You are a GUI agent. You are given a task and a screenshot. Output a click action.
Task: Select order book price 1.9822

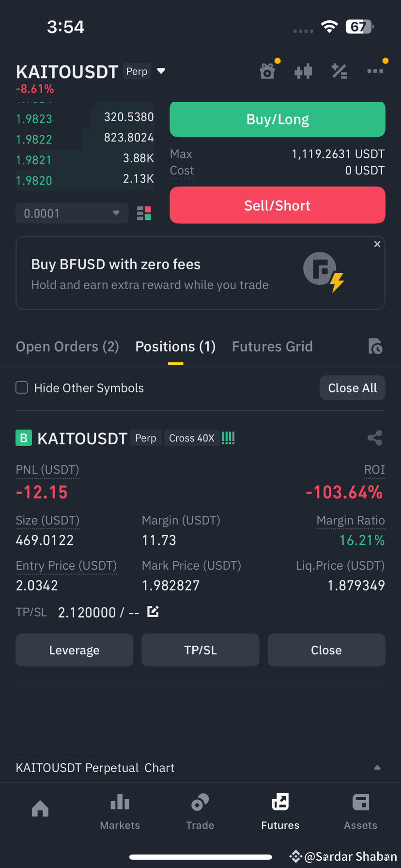click(x=34, y=139)
